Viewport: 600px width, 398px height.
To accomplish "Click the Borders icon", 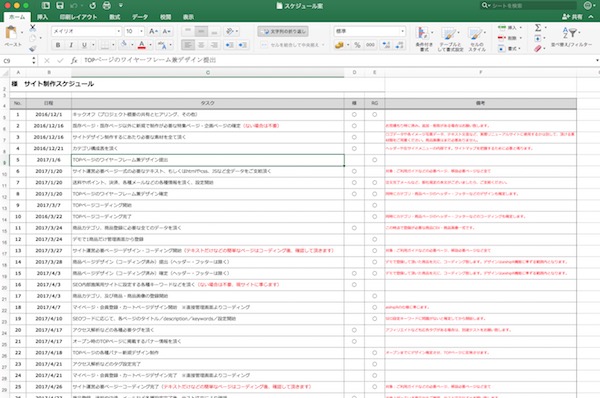I will point(104,45).
